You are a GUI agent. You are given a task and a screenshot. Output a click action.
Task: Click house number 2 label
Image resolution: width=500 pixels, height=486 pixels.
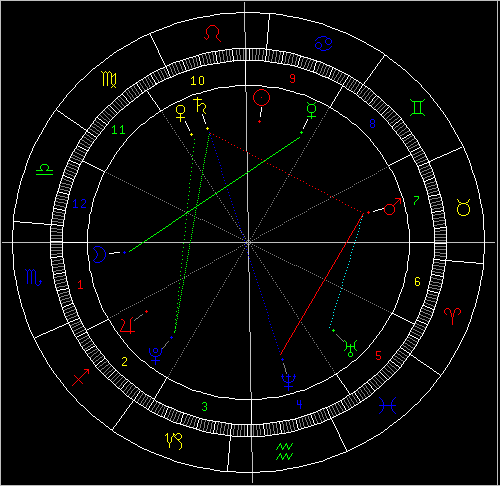click(124, 361)
